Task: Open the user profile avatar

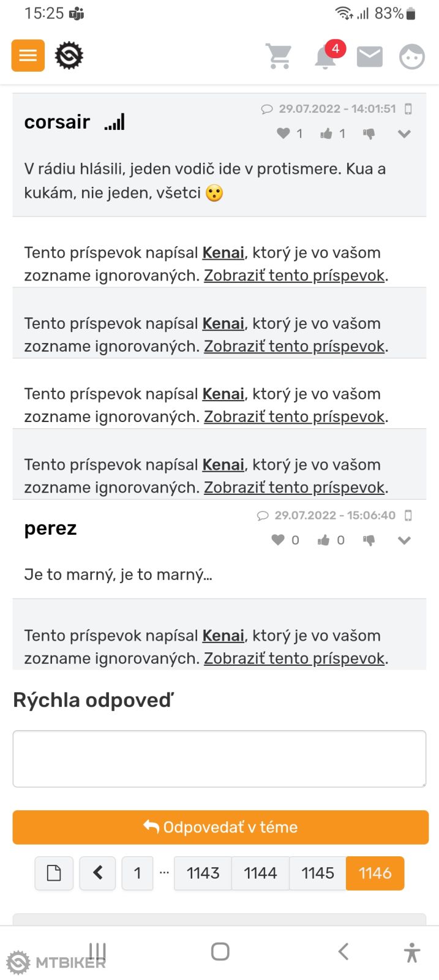Action: pyautogui.click(x=412, y=57)
